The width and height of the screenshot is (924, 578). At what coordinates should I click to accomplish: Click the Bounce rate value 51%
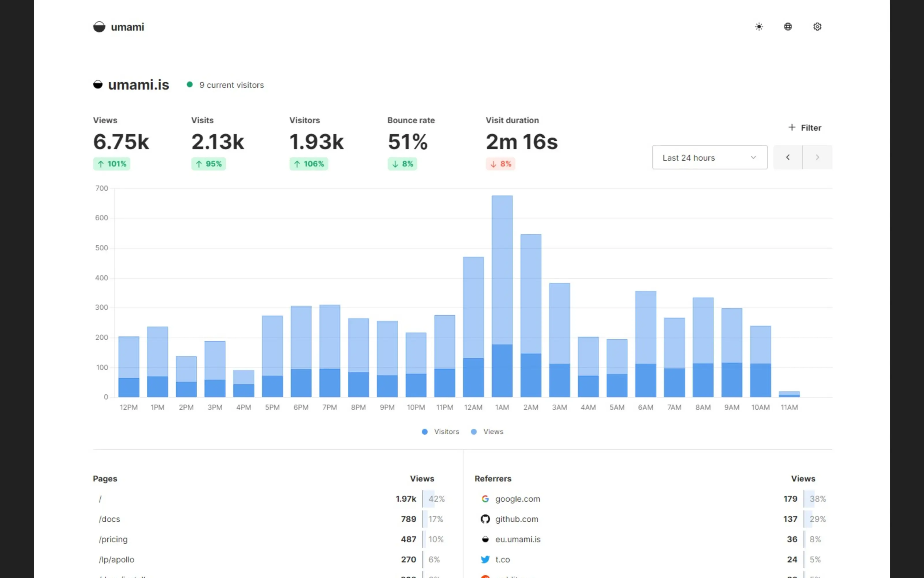(408, 142)
